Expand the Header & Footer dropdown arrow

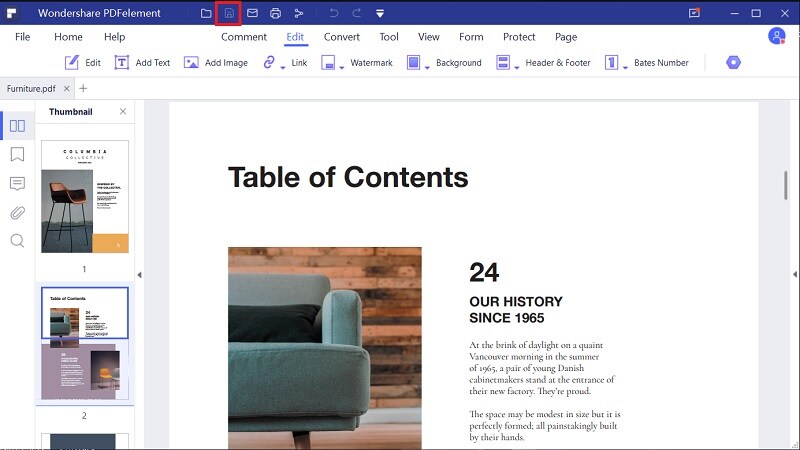tap(516, 67)
